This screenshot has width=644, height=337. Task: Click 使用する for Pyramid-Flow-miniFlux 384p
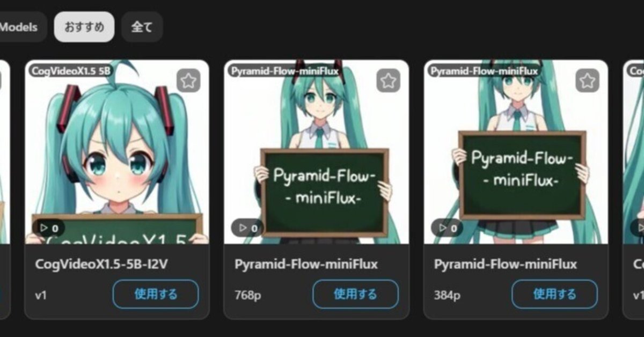554,294
